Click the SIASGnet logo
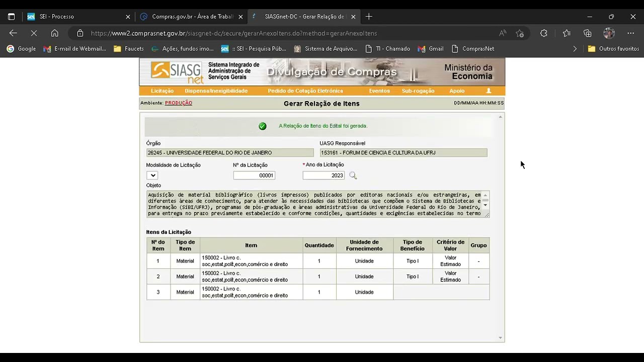 (x=177, y=72)
